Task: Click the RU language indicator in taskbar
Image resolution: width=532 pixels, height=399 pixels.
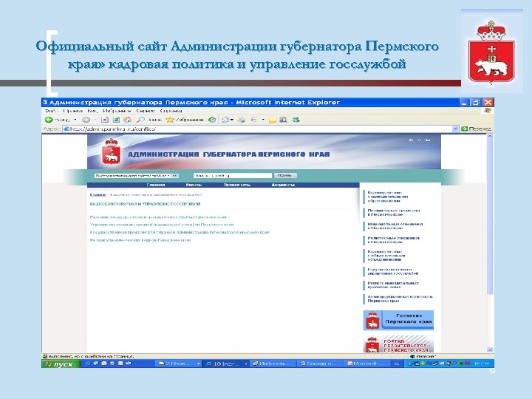Action: [396, 364]
